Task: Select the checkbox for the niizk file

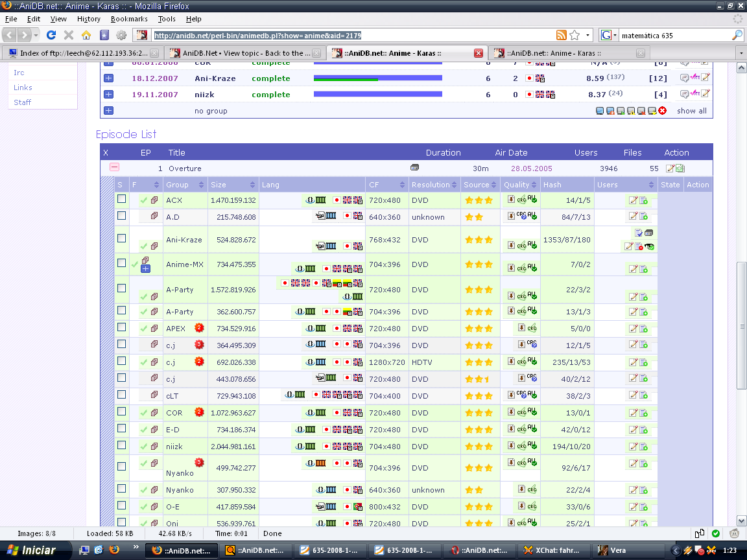Action: point(121,446)
